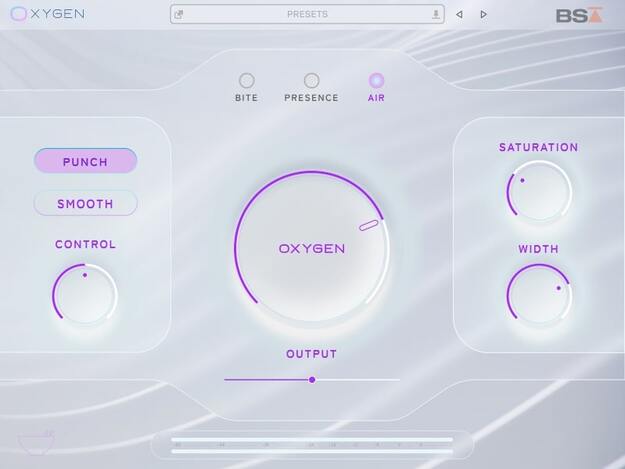Click the preset browser icon at left
The image size is (625, 469).
pyautogui.click(x=179, y=15)
